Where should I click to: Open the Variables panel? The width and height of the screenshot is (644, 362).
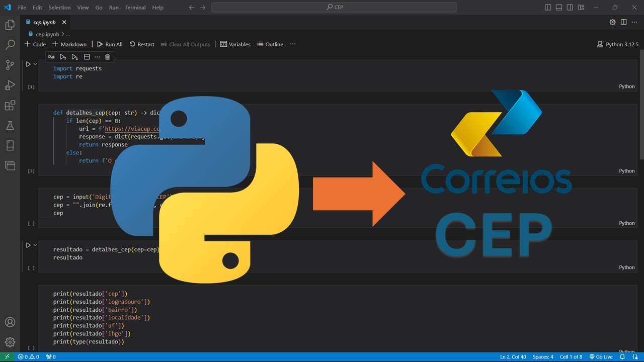coord(235,44)
